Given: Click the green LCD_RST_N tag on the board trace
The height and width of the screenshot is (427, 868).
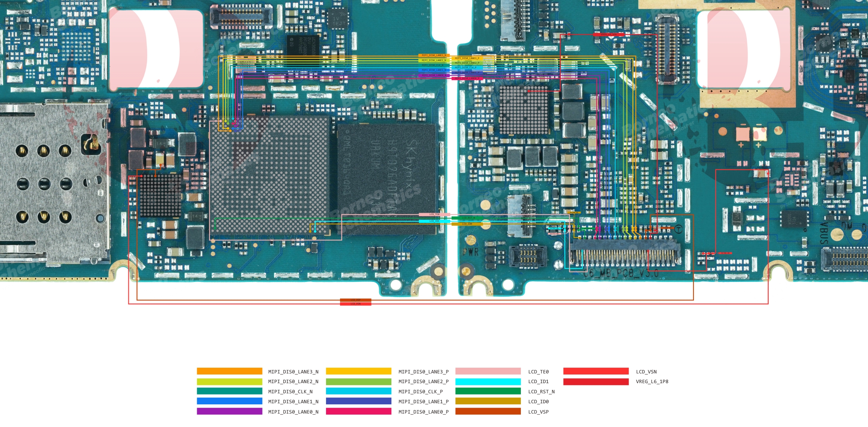Looking at the screenshot, I should 467,218.
